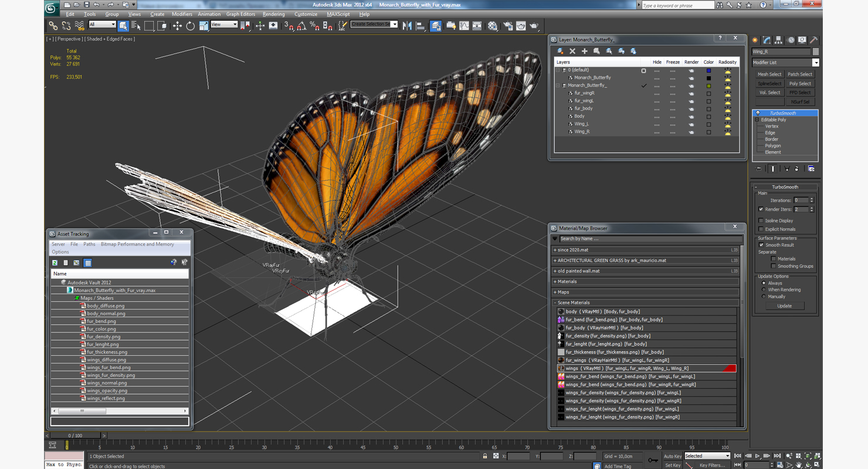Create new layer in Layer dialog

[x=560, y=51]
